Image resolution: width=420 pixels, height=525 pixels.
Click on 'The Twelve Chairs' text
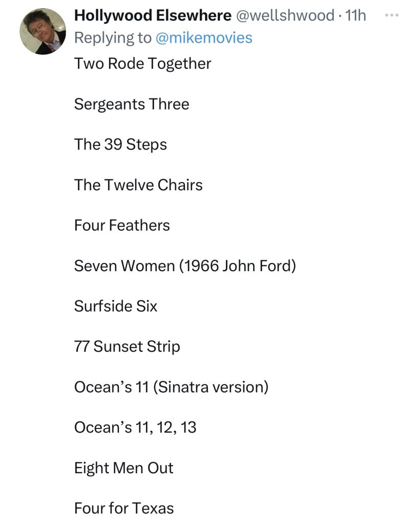coord(138,185)
